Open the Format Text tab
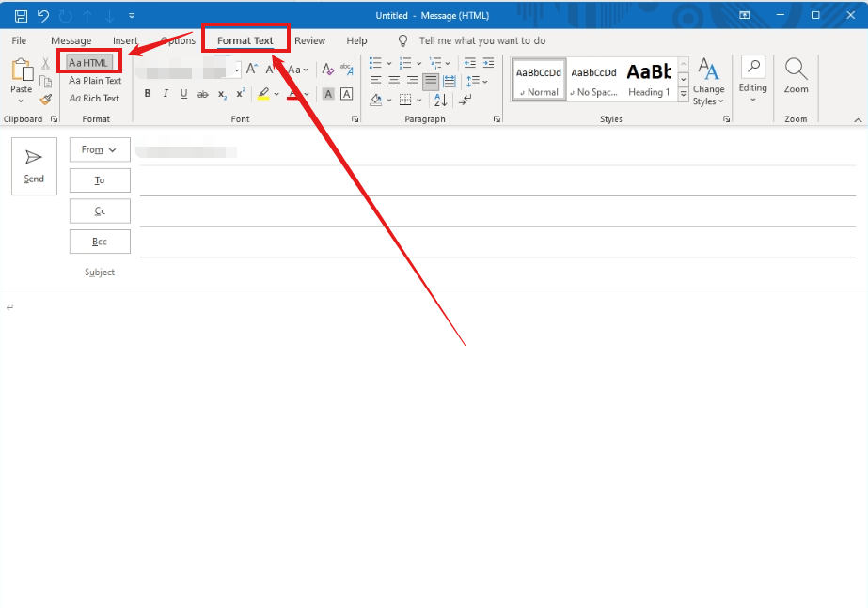The image size is (868, 608). [x=245, y=40]
